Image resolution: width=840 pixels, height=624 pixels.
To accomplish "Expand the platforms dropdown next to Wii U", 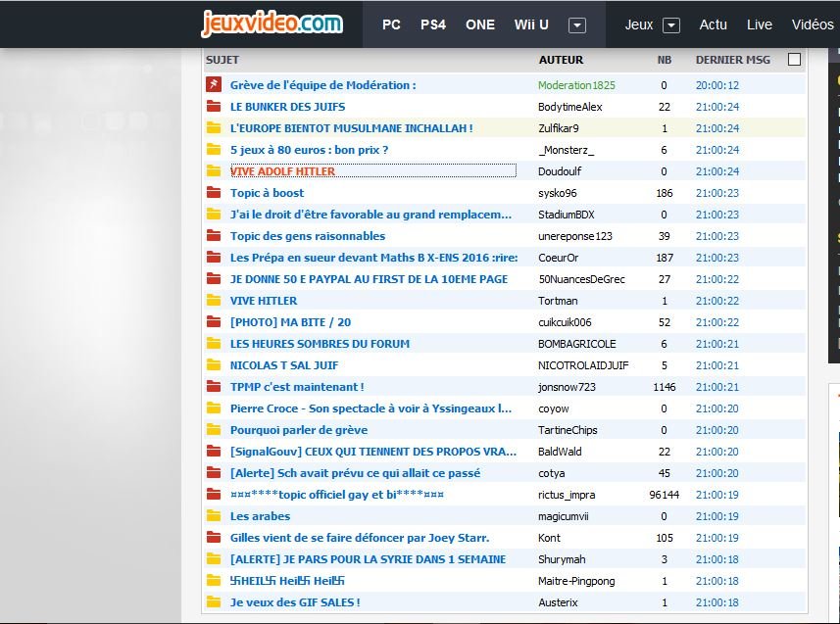I will (x=577, y=25).
